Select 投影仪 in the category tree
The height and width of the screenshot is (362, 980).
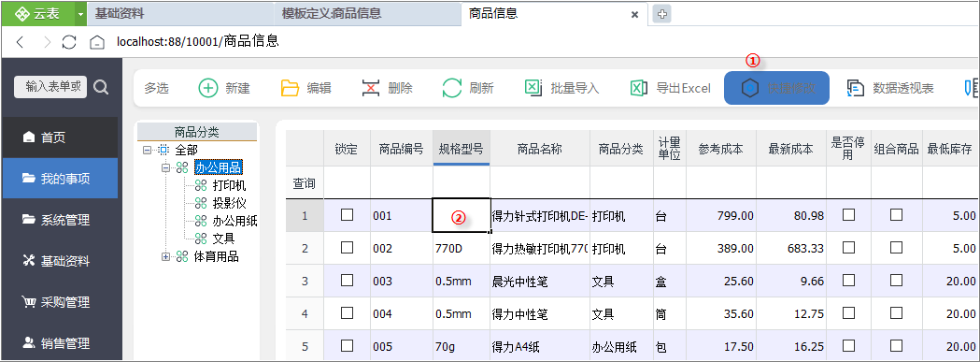click(x=229, y=203)
